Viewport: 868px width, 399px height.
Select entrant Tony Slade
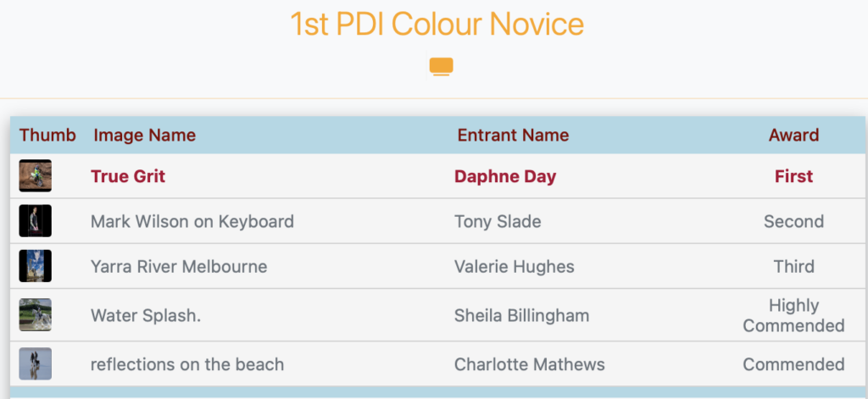(x=498, y=221)
